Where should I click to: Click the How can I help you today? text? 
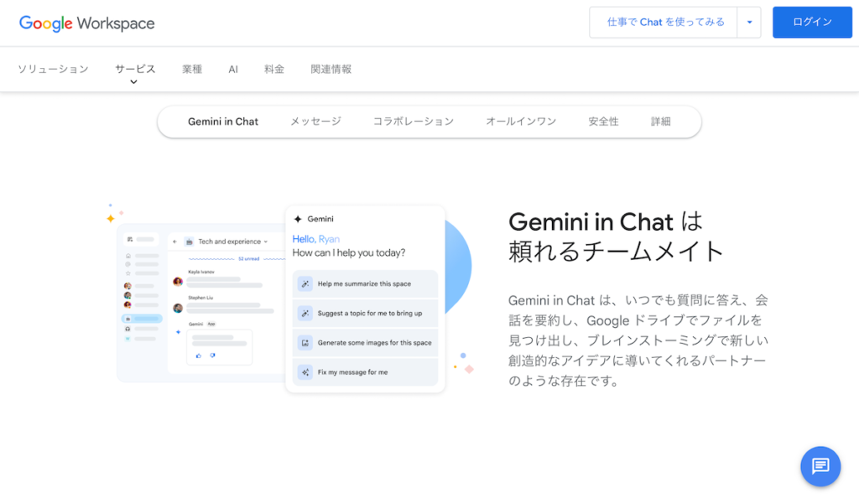pyautogui.click(x=349, y=252)
